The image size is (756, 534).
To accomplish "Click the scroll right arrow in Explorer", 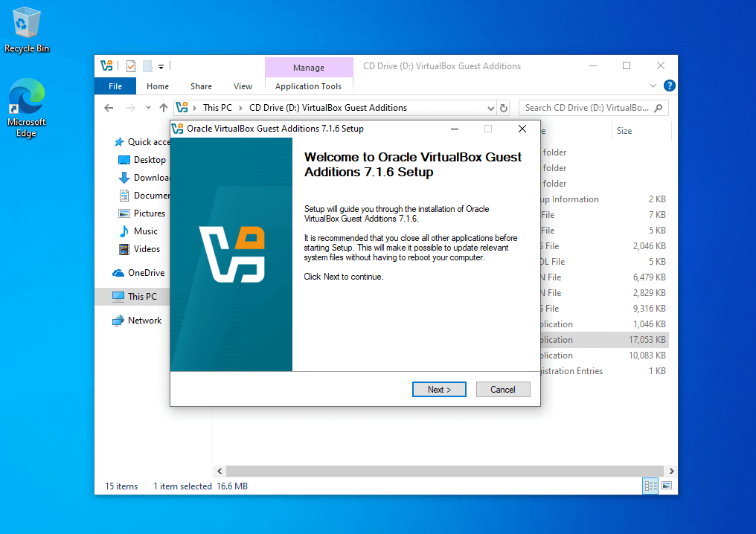I will (671, 471).
